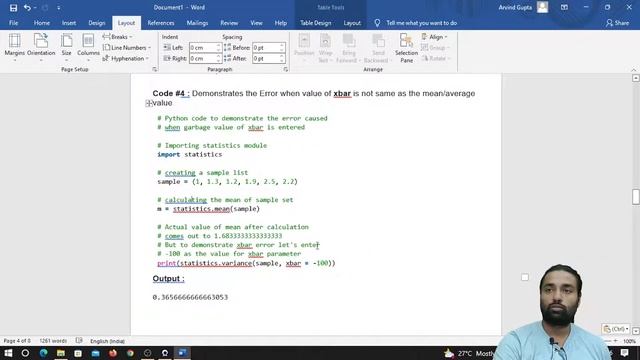Open the Columns menu
This screenshot has width=640, height=360.
coord(88,47)
